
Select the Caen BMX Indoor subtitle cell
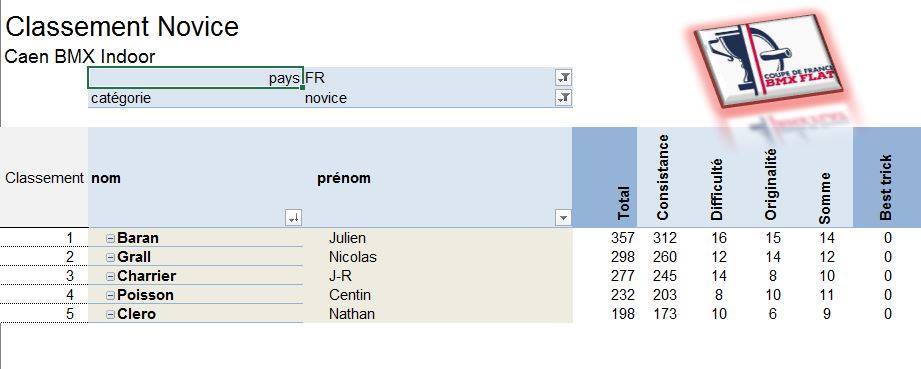coord(80,57)
